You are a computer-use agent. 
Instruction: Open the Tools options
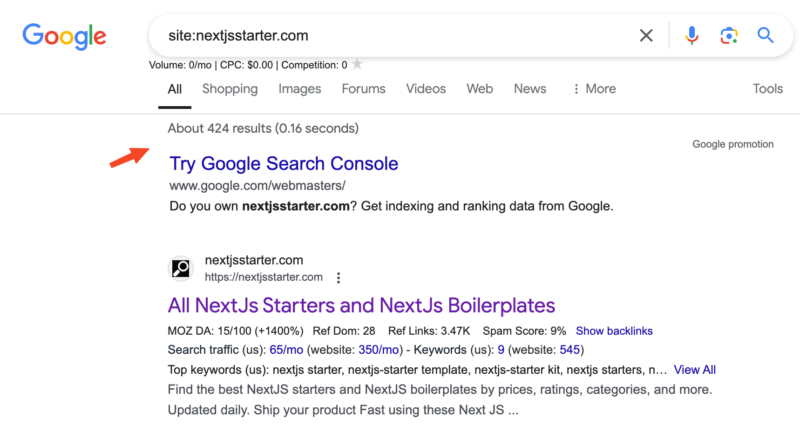pyautogui.click(x=767, y=89)
